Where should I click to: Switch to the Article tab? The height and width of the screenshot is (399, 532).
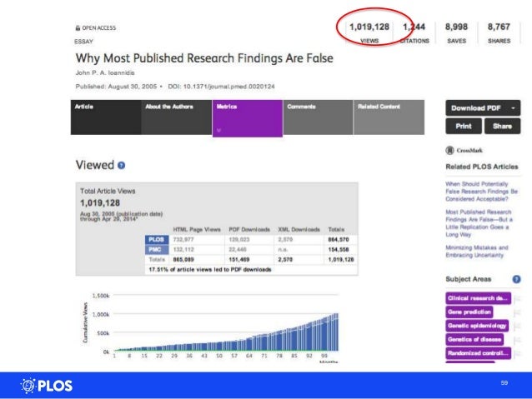[x=106, y=117]
